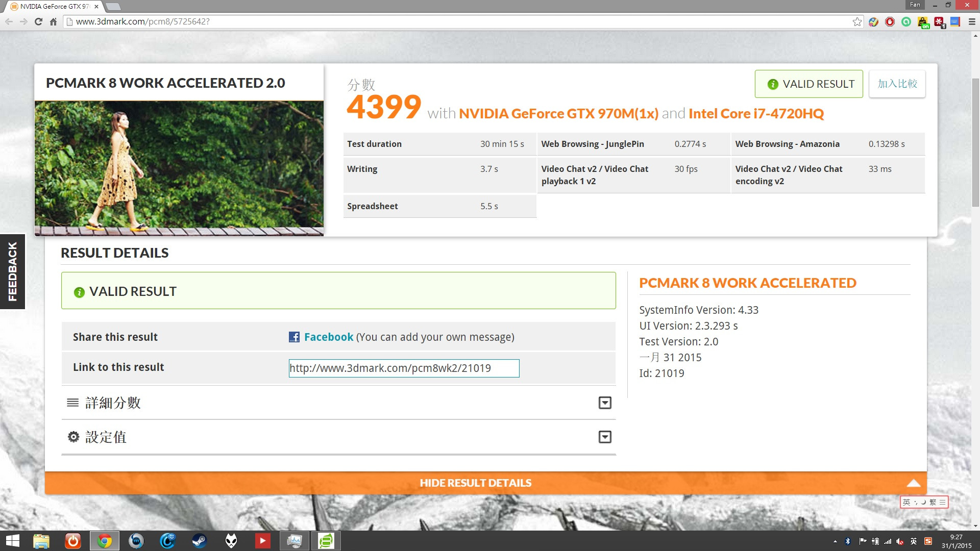Show hidden system tray icons
980x551 pixels.
click(x=835, y=541)
